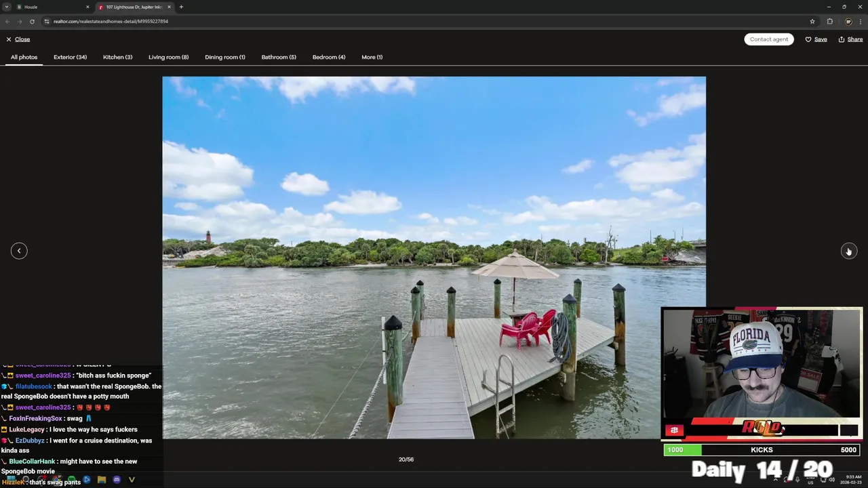Select the All photos tab
The image size is (868, 488).
pos(24,57)
